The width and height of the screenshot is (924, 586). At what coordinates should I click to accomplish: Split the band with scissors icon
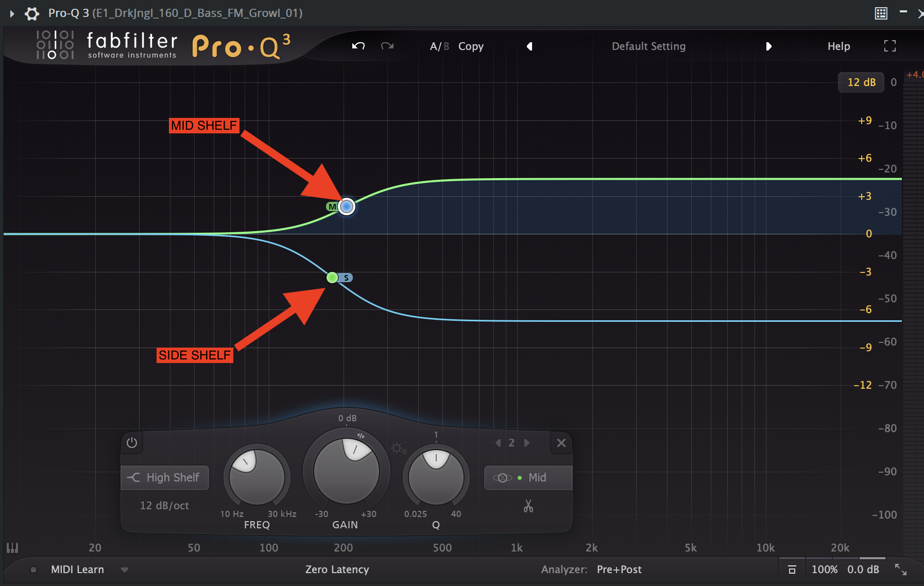click(528, 506)
